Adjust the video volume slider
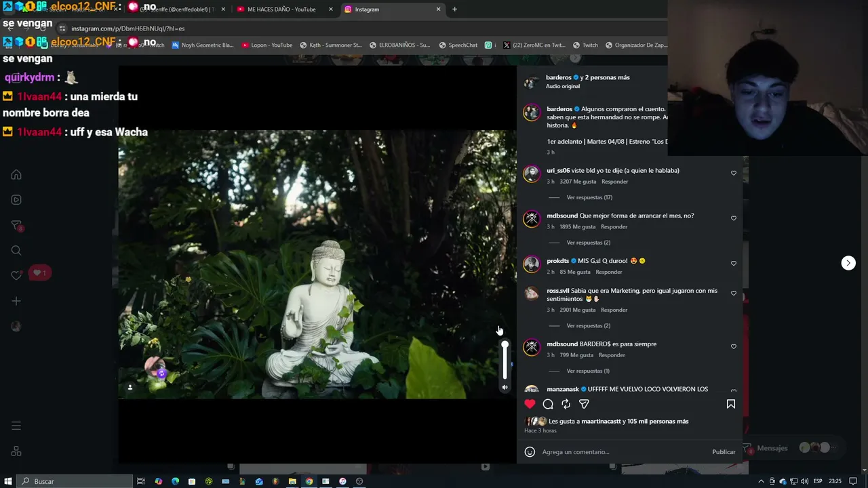Screen dimensions: 868x488 click(505, 360)
